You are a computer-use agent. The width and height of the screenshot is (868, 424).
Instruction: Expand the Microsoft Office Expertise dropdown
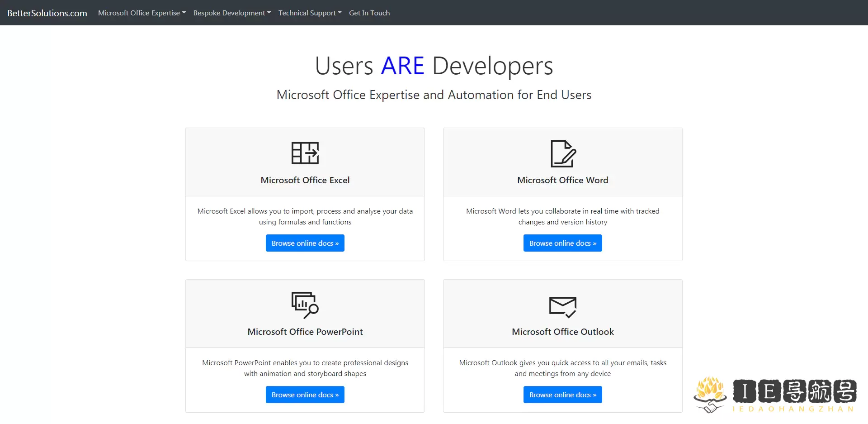(x=142, y=13)
